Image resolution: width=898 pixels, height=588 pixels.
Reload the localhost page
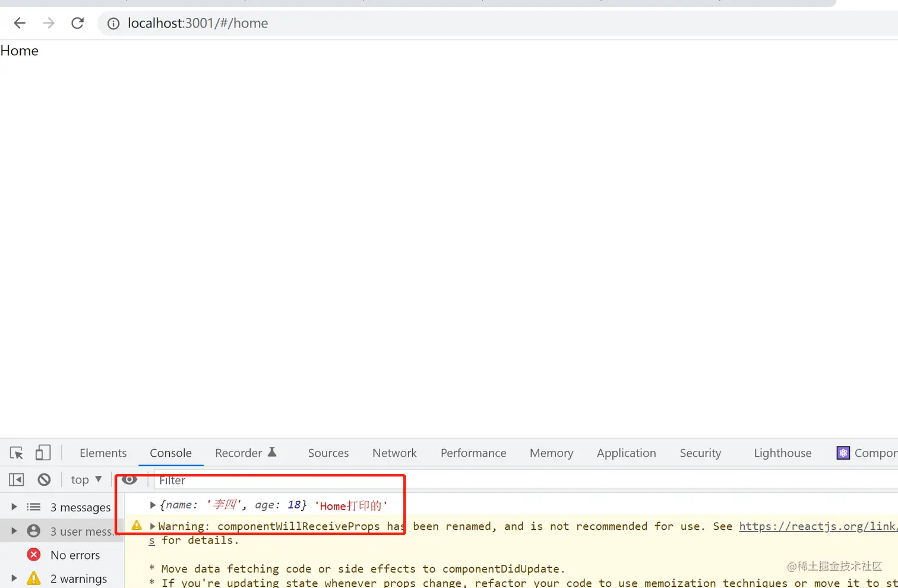(x=78, y=23)
